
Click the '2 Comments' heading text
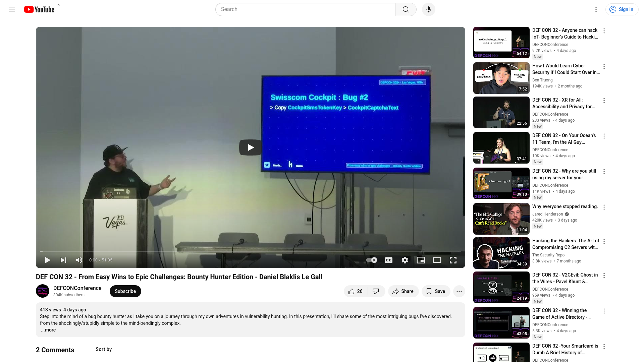click(55, 350)
